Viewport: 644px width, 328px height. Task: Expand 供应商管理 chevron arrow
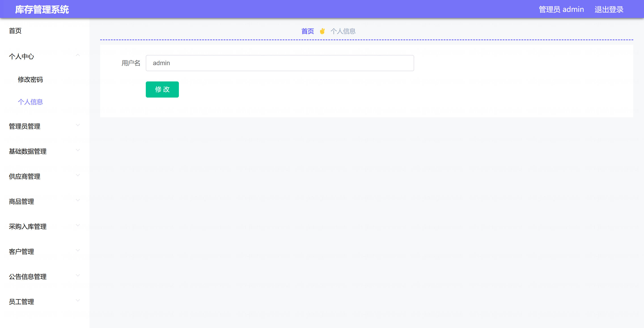(x=78, y=175)
